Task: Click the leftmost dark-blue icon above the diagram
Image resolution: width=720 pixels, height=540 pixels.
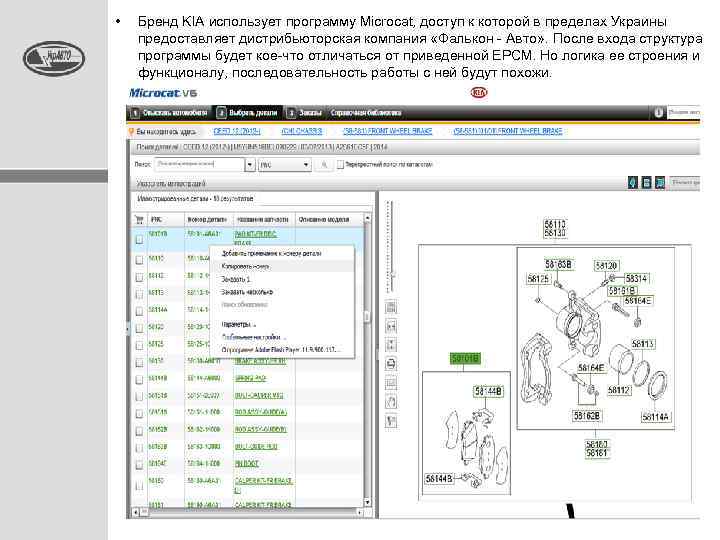Action: 633,183
